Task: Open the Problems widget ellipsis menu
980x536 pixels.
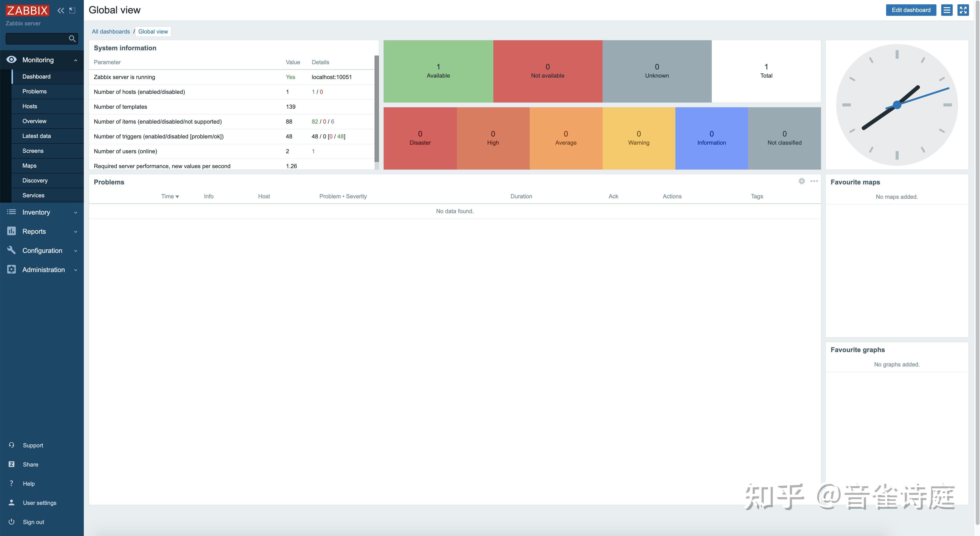Action: point(814,182)
